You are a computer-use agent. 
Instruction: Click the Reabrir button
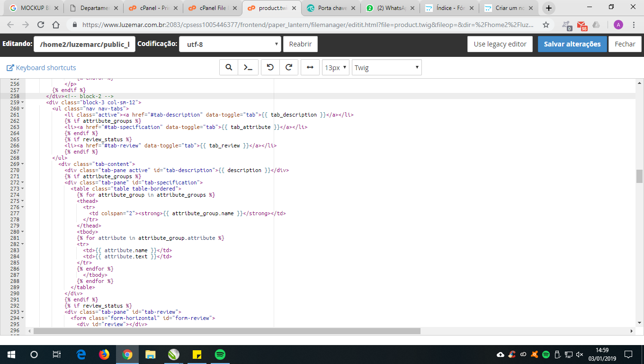tap(300, 44)
